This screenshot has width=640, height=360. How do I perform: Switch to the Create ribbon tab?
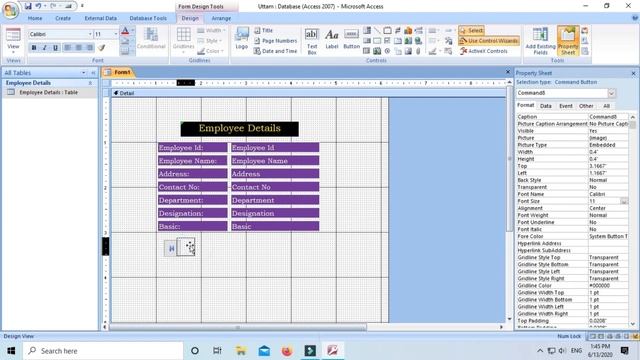63,18
